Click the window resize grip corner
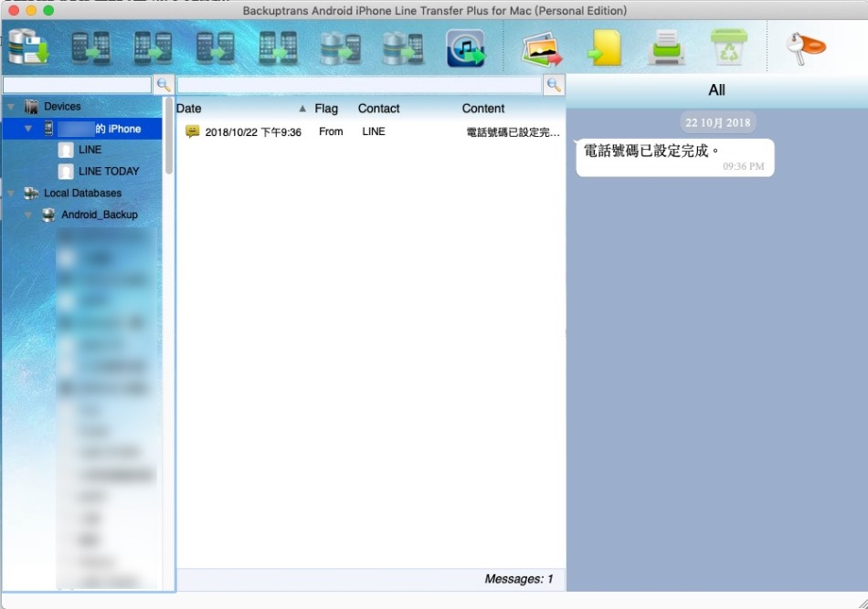The width and height of the screenshot is (868, 609). pos(863,604)
